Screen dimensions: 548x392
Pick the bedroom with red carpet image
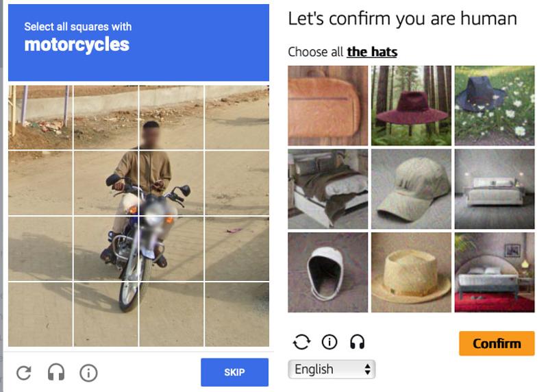[x=495, y=272]
